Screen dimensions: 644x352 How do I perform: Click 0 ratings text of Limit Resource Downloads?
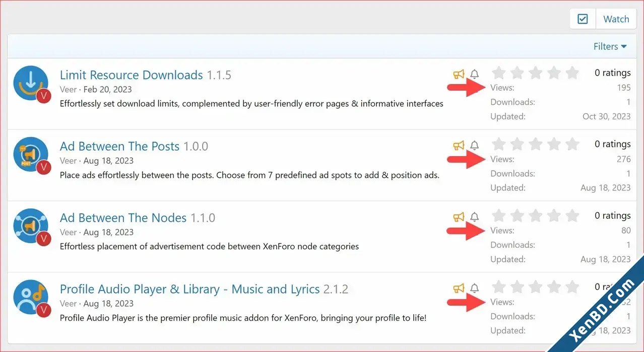point(613,73)
